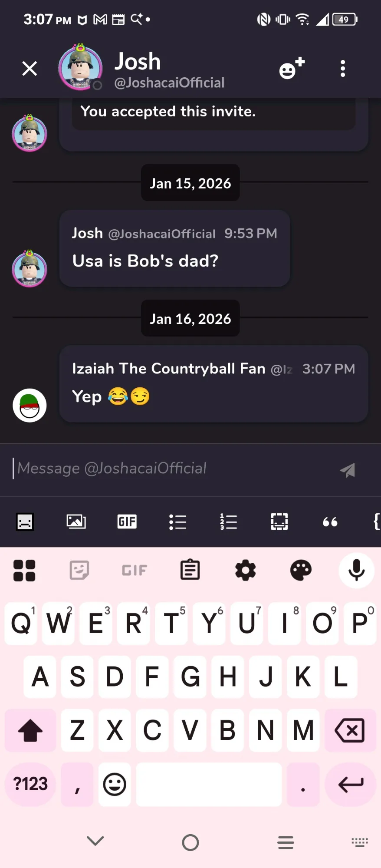381x868 pixels.
Task: Start voice input with microphone
Action: click(356, 570)
